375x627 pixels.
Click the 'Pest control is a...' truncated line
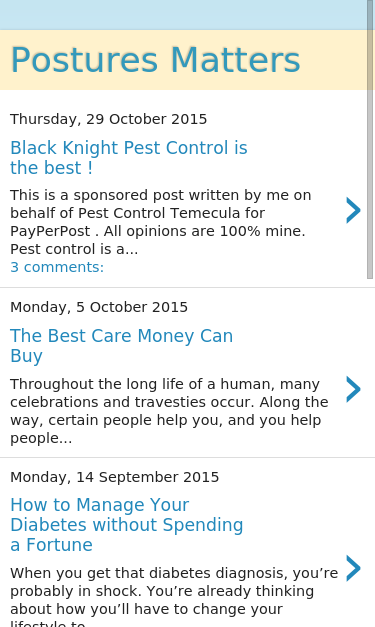pyautogui.click(x=74, y=249)
